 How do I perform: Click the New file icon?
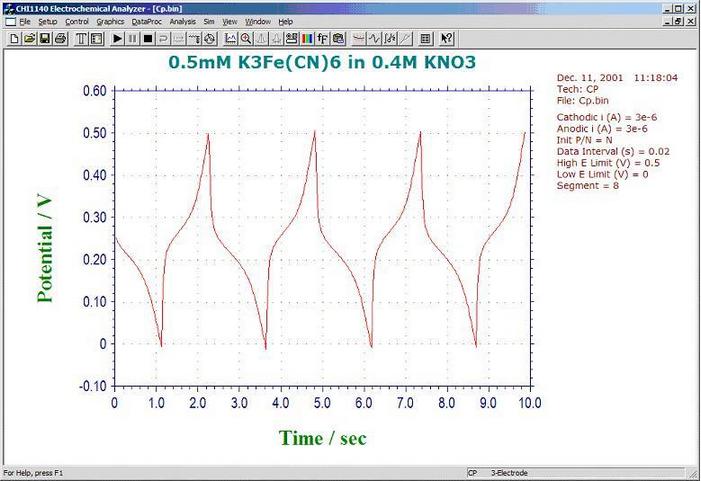[x=14, y=39]
